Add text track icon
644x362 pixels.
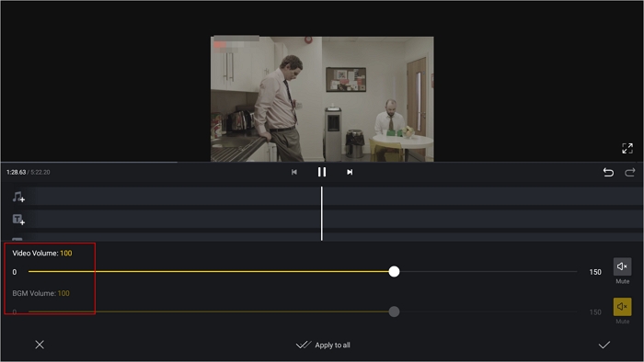click(18, 220)
